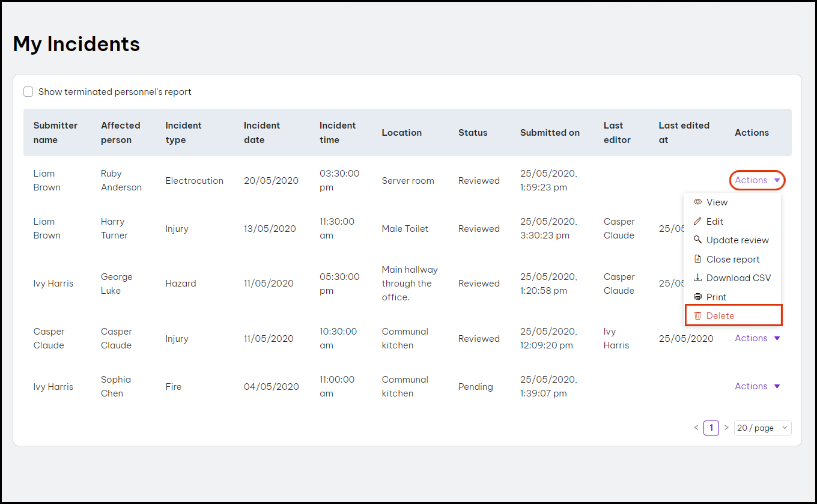Select Update review from the actions menu

[737, 240]
